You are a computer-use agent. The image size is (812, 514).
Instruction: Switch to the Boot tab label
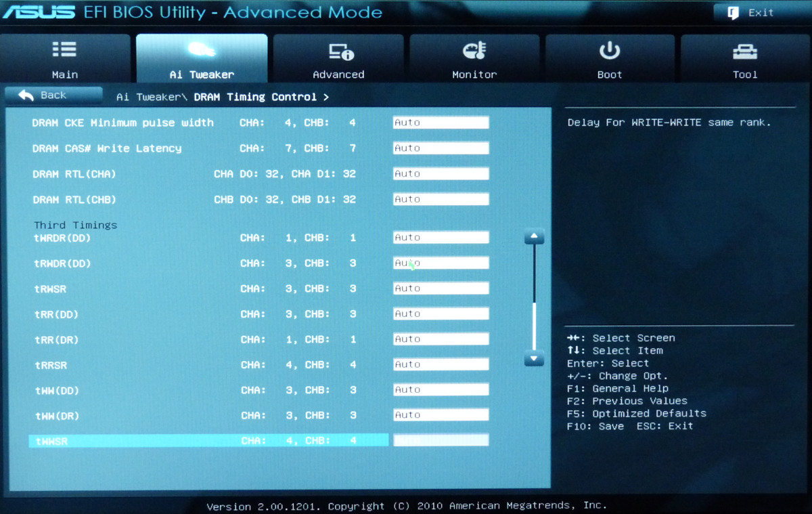coord(610,74)
